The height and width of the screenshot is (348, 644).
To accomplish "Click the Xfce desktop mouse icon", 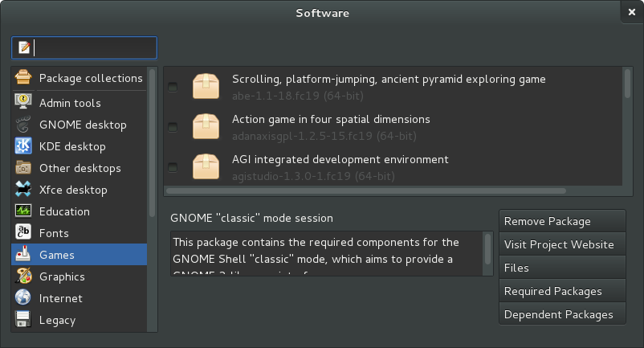I will 23,190.
